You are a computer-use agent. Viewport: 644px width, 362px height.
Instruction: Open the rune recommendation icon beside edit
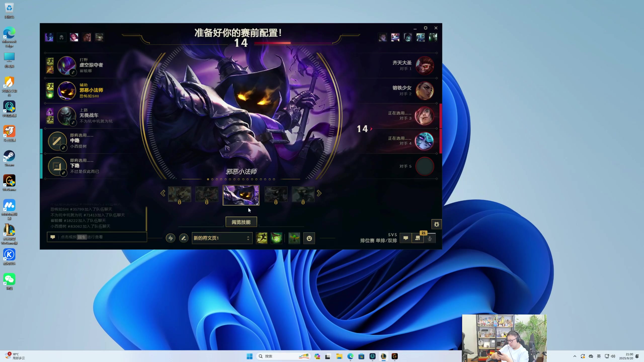tap(171, 238)
